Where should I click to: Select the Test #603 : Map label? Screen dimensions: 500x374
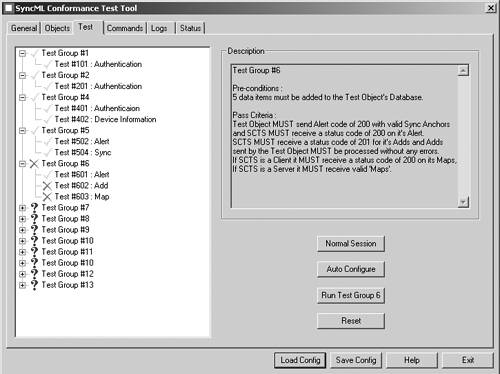pos(82,197)
